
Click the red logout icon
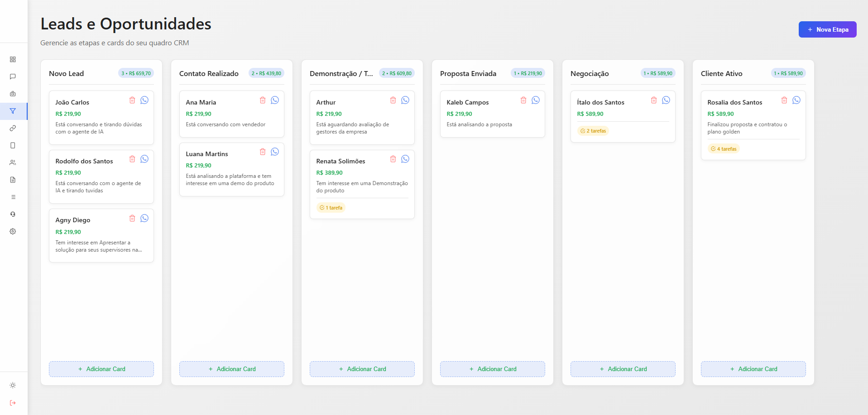click(x=13, y=403)
